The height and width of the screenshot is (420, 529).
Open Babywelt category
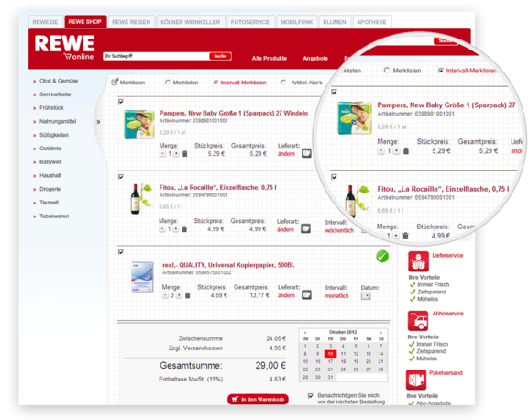(50, 162)
